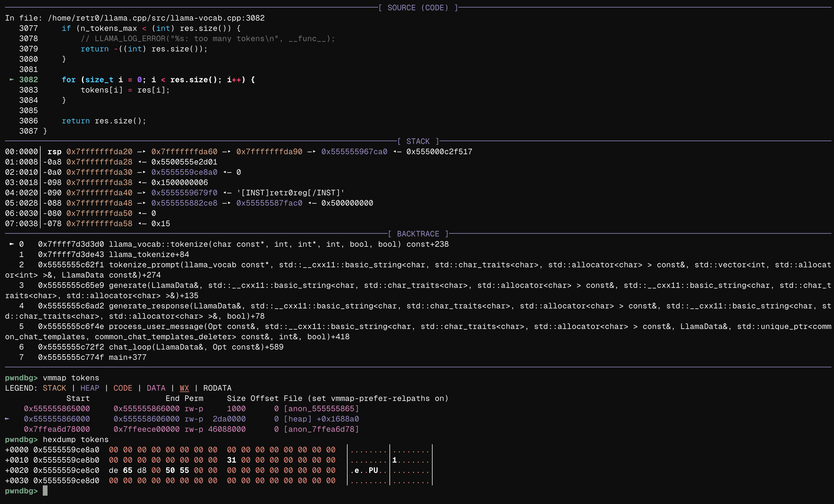The image size is (834, 504).
Task: Click the 'hexdump tokens' command text
Action: coord(76,439)
